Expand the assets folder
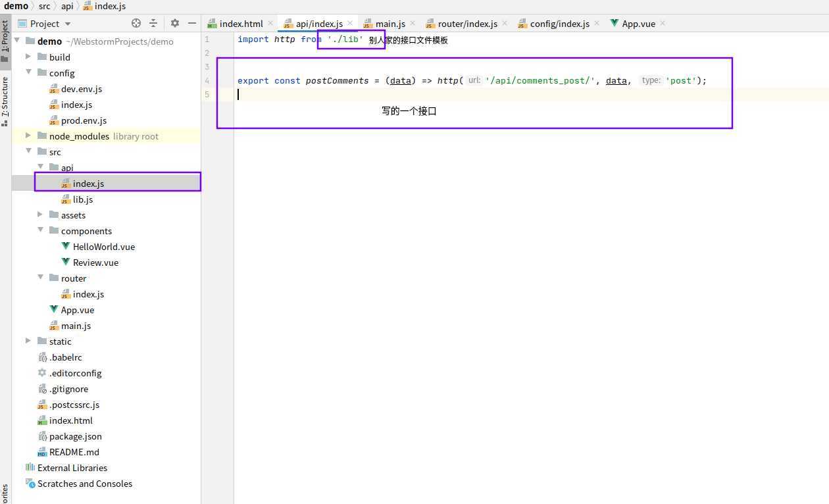This screenshot has width=829, height=504. click(x=40, y=214)
